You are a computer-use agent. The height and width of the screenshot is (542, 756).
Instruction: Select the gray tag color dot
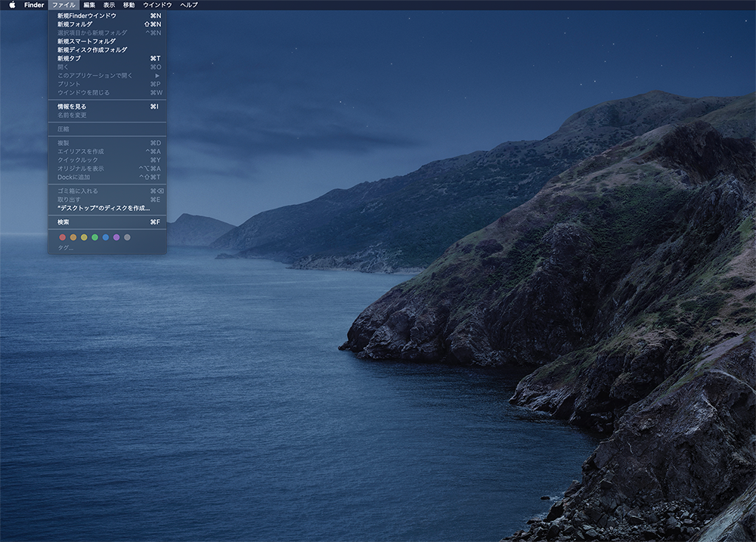pyautogui.click(x=127, y=237)
